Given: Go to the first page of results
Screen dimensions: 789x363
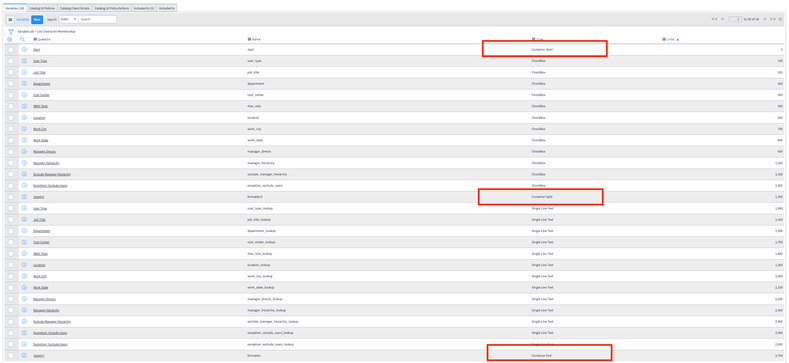Looking at the screenshot, I should (714, 19).
